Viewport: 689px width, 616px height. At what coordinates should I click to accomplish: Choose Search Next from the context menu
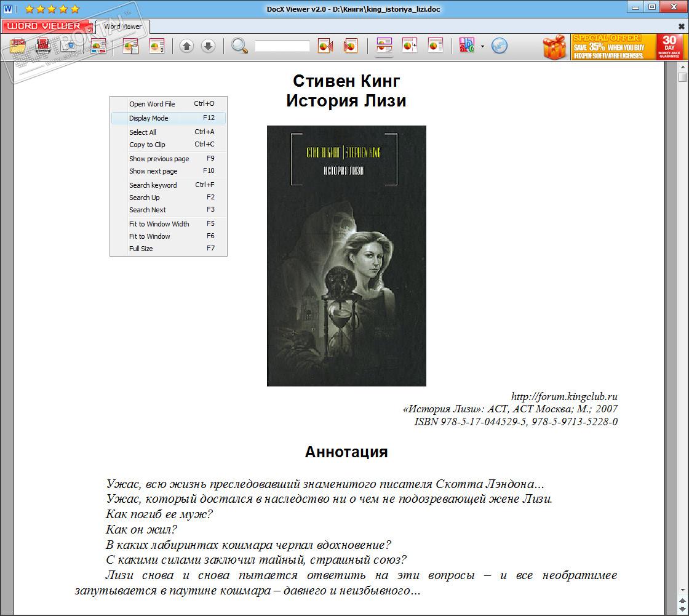point(169,209)
